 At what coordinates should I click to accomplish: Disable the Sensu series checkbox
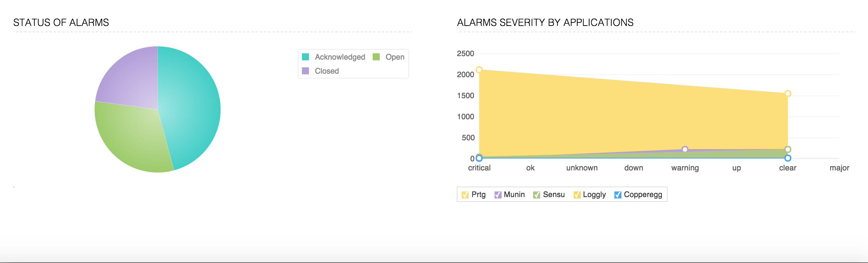point(537,195)
